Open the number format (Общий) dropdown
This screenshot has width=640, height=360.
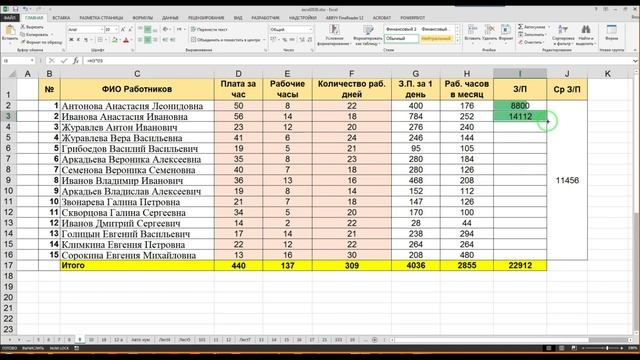tap(311, 30)
